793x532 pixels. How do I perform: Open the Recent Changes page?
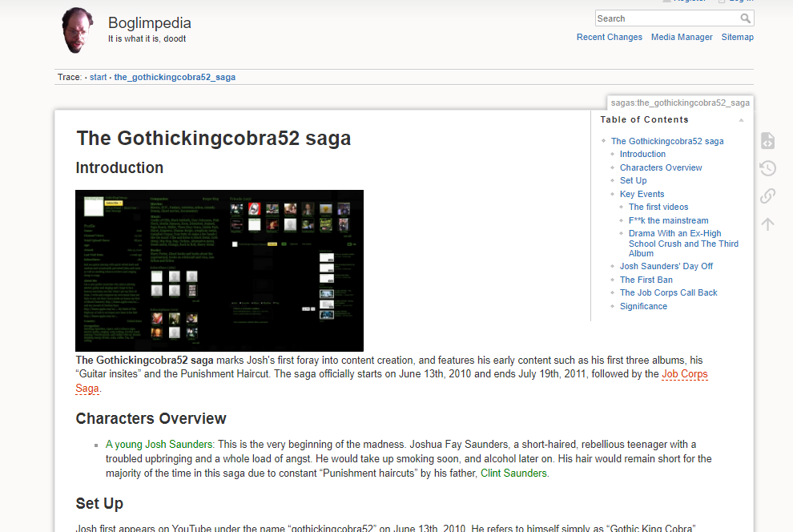pyautogui.click(x=610, y=37)
